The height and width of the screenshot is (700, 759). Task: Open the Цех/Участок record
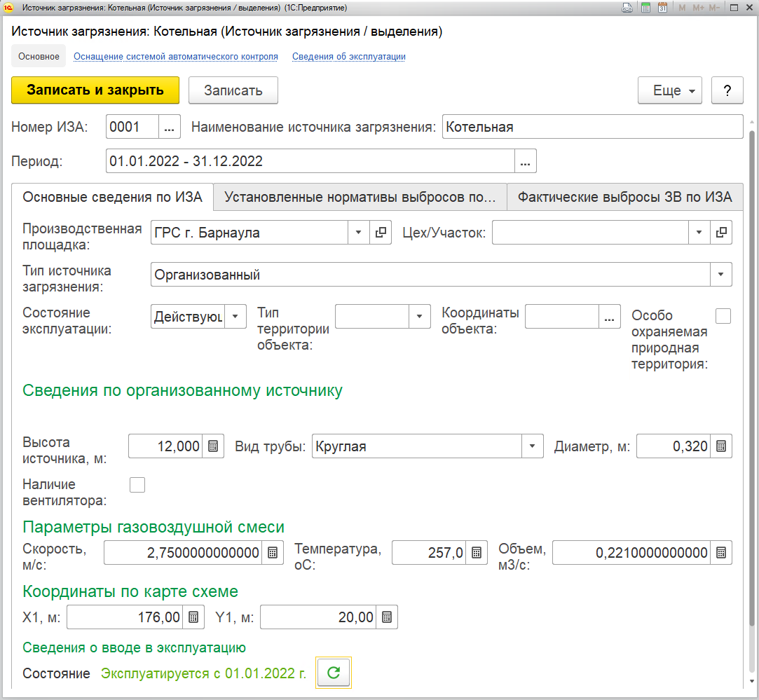(720, 233)
